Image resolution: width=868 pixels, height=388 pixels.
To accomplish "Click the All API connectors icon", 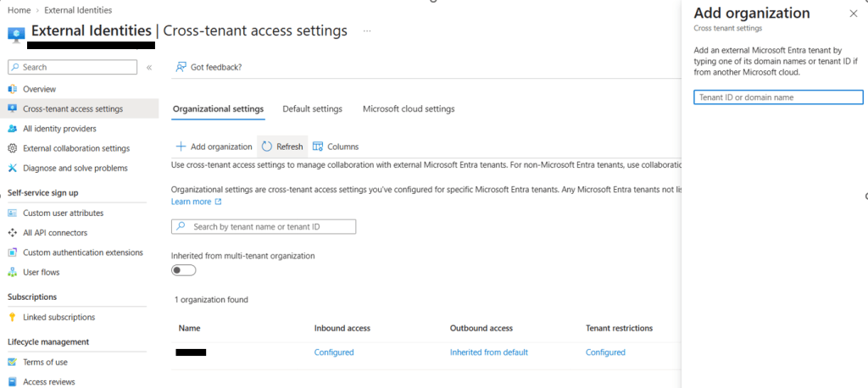I will click(x=12, y=233).
